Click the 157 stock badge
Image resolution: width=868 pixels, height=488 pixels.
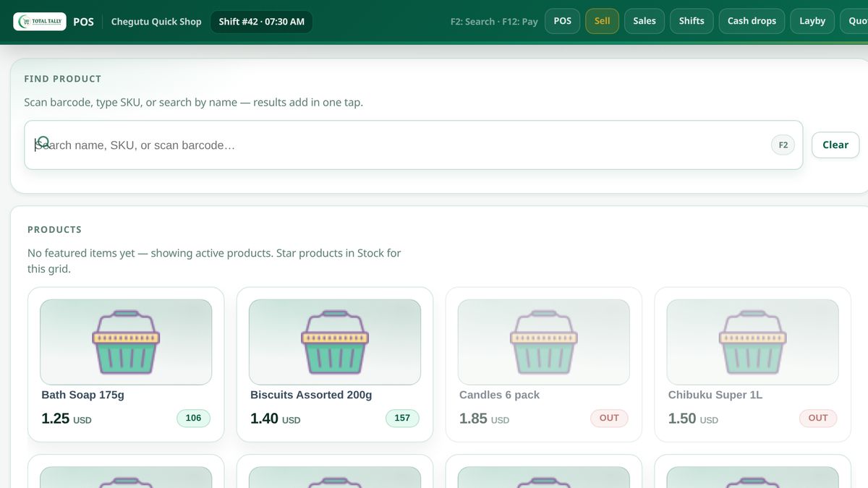click(x=402, y=418)
